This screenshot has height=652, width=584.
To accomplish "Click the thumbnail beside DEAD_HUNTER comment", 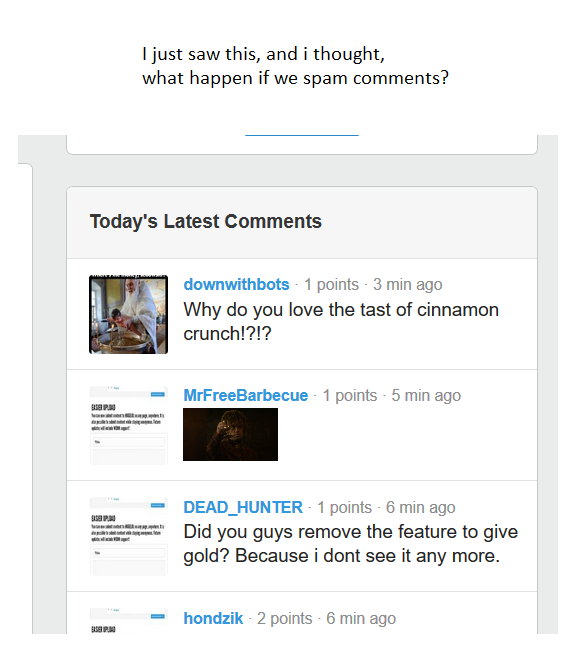I will click(129, 536).
